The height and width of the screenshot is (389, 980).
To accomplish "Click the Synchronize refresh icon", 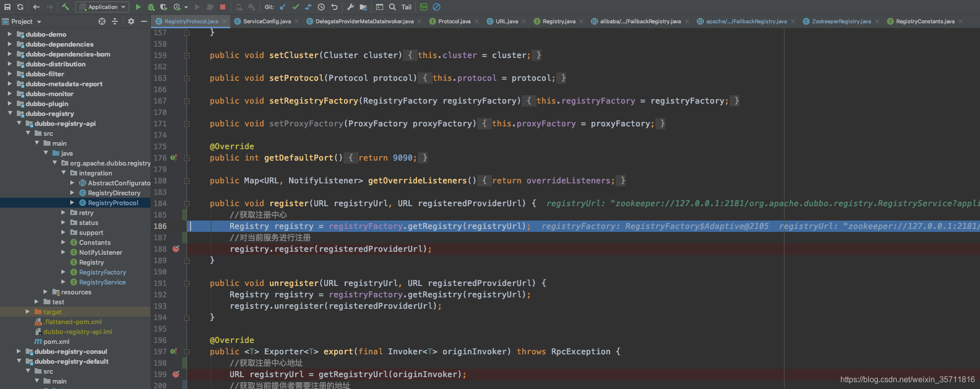I will (20, 7).
